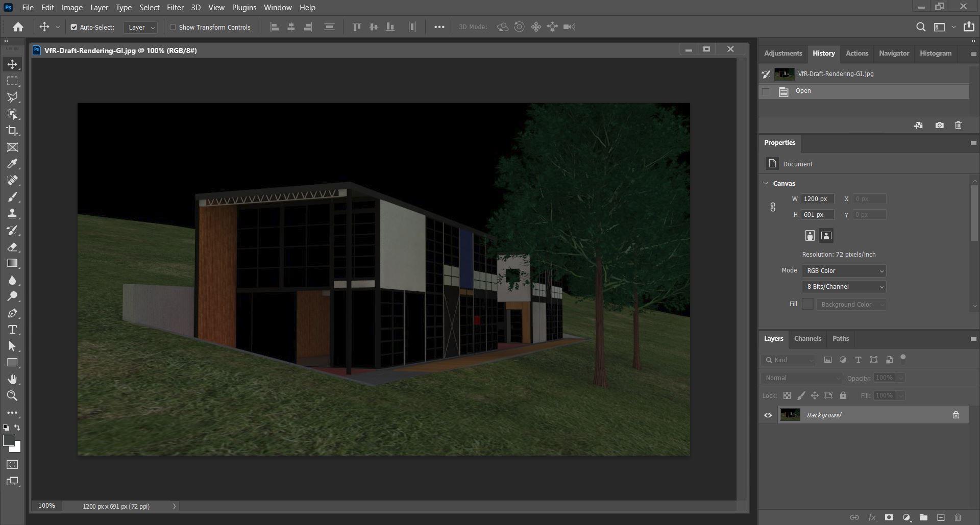Hide the Background layer with eye icon

pos(768,415)
